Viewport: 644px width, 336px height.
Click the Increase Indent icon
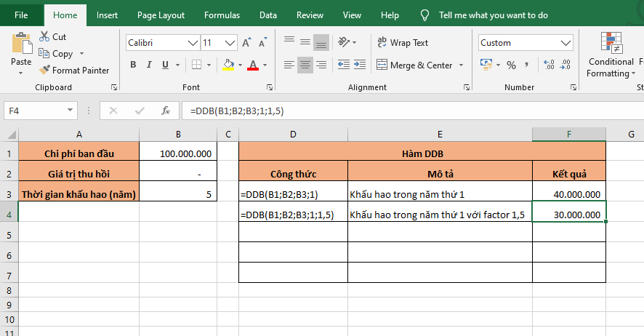coord(358,65)
